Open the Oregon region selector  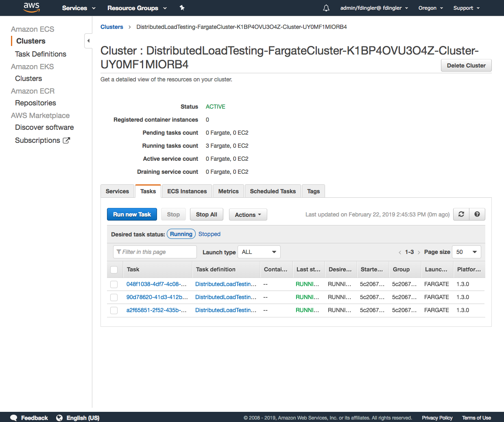[431, 8]
